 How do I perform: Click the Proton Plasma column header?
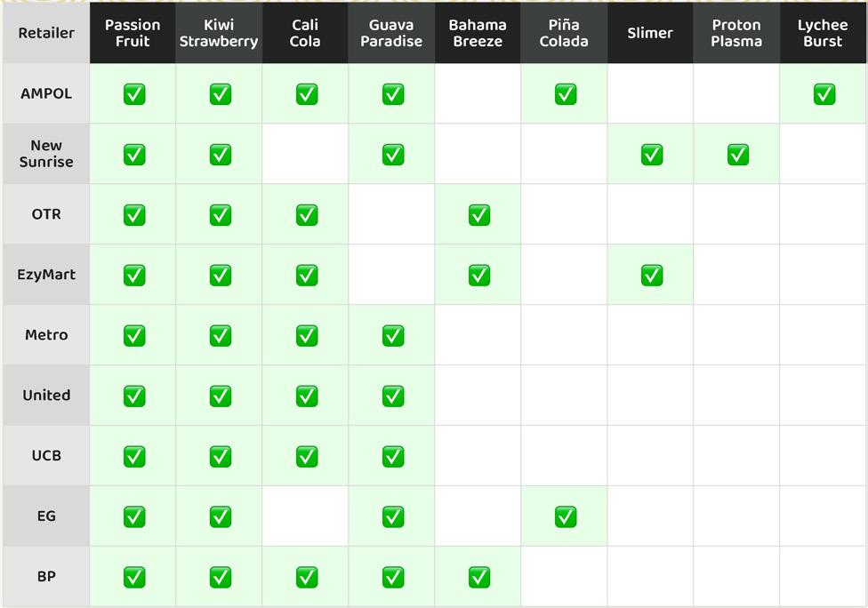tap(736, 33)
